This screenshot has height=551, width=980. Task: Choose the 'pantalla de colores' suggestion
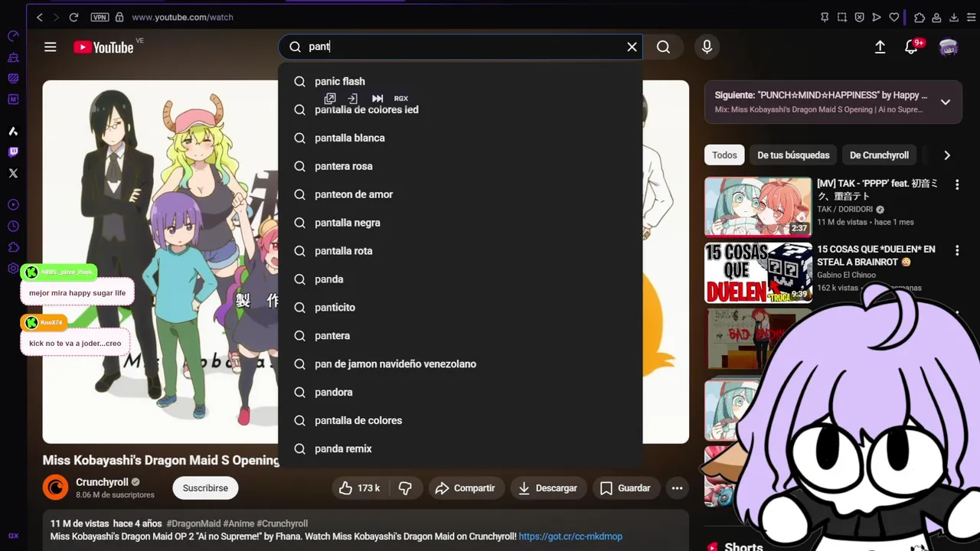[x=460, y=421]
